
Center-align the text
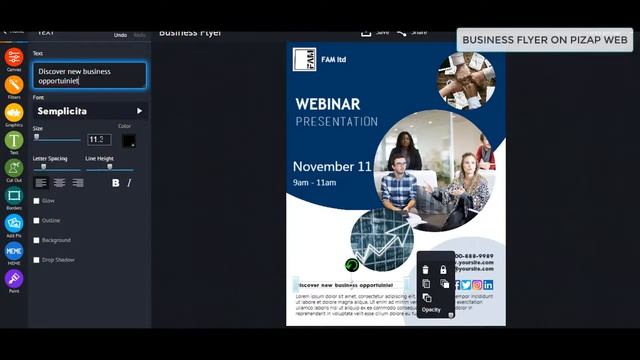59,183
